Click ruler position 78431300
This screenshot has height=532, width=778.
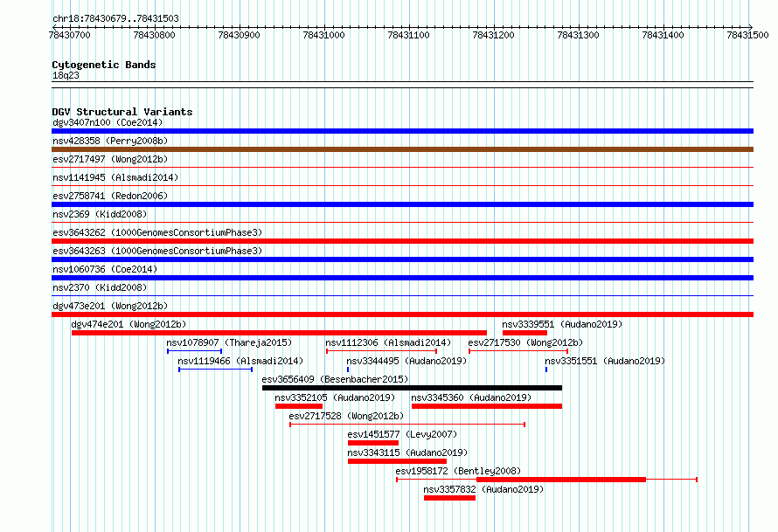tap(579, 35)
